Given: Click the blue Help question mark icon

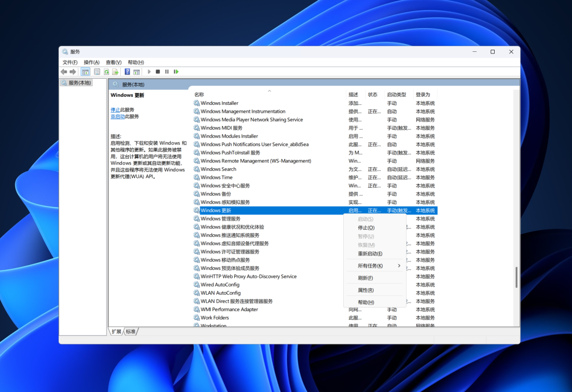Looking at the screenshot, I should tap(127, 71).
